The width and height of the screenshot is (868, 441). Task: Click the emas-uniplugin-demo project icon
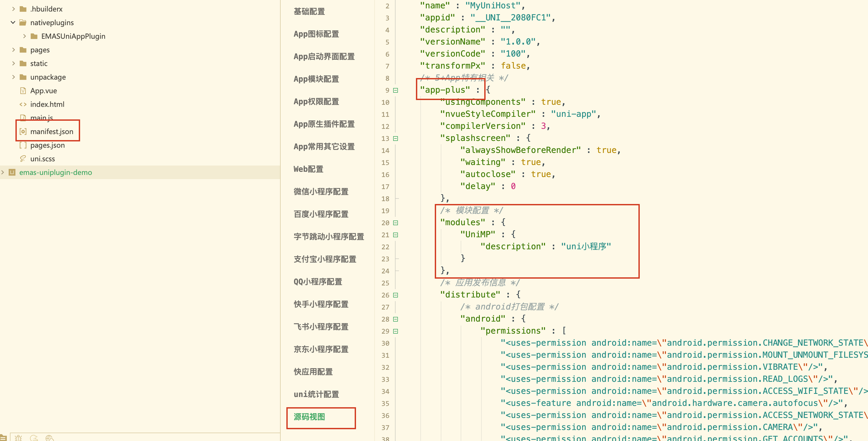point(12,172)
